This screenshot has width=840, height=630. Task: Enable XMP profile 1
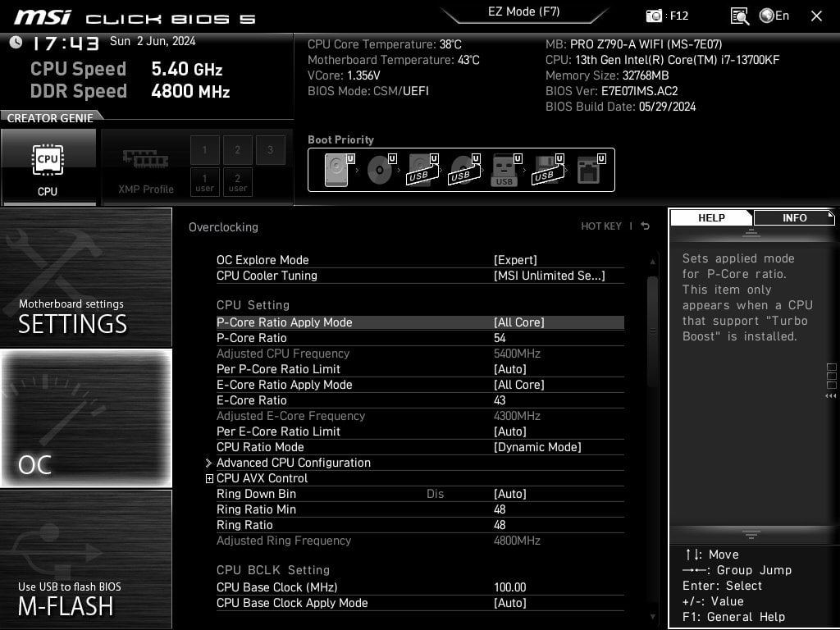point(204,150)
